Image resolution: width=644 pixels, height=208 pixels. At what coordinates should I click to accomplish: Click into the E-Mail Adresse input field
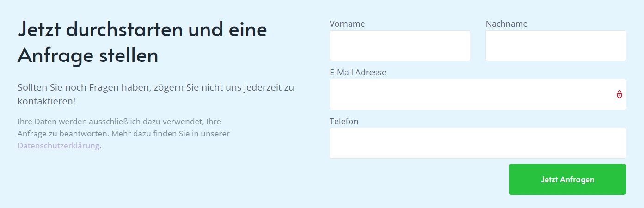478,94
